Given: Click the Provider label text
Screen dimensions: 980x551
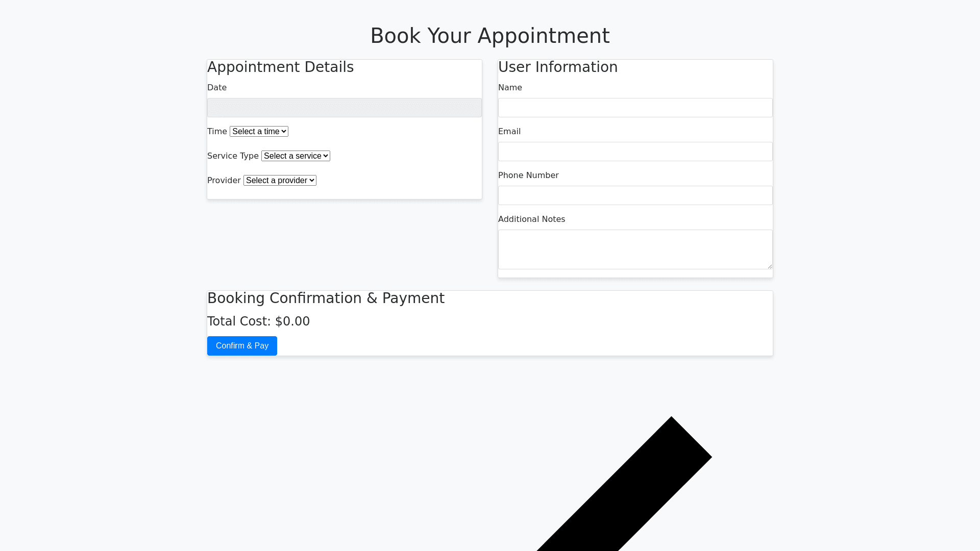Looking at the screenshot, I should (224, 181).
